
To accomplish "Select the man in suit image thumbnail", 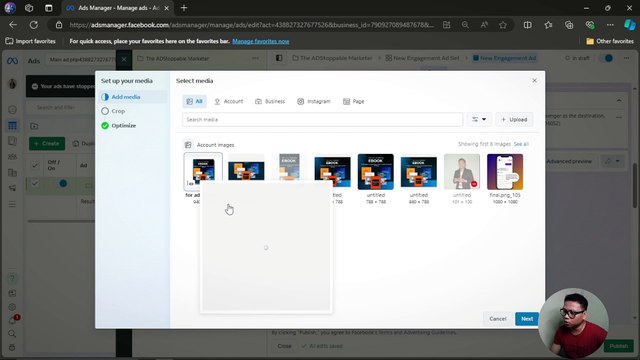I will [x=462, y=172].
